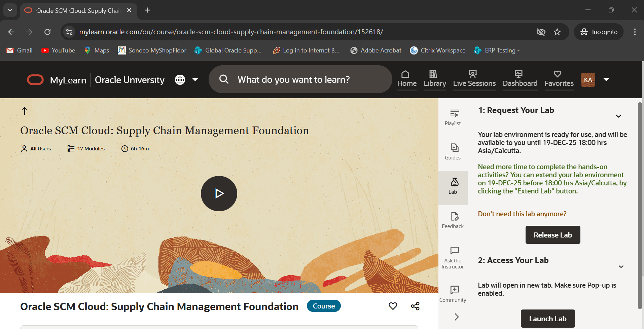The image size is (644, 329).
Task: Close the Oracle SCM Cloud tab
Action: pyautogui.click(x=129, y=10)
